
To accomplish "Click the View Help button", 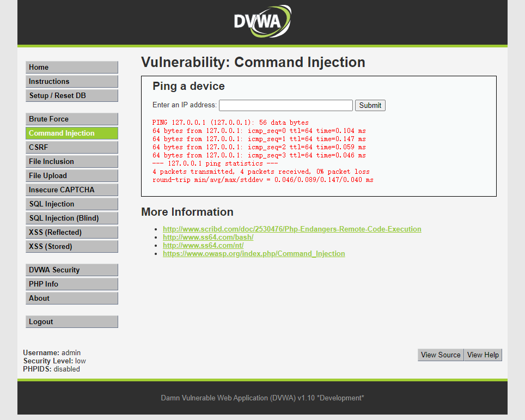I will click(x=483, y=355).
